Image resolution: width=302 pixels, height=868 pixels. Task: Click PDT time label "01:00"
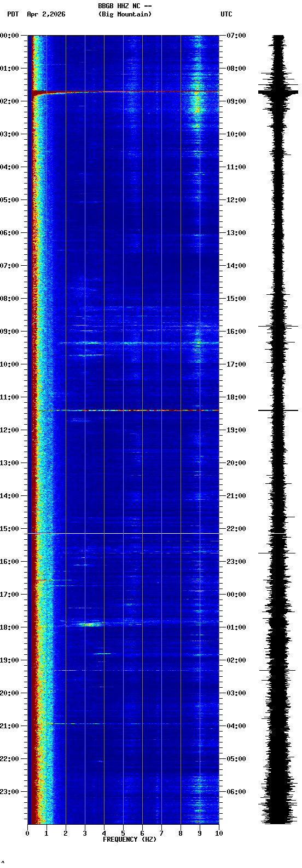[10, 68]
